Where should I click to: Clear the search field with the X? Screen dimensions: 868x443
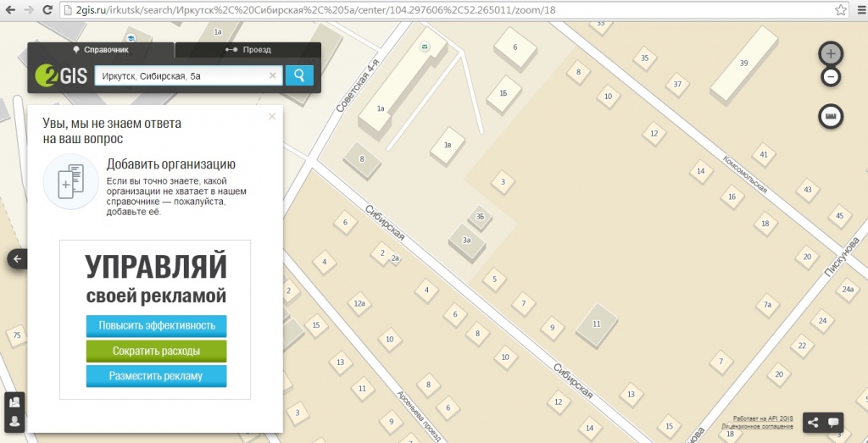click(272, 75)
